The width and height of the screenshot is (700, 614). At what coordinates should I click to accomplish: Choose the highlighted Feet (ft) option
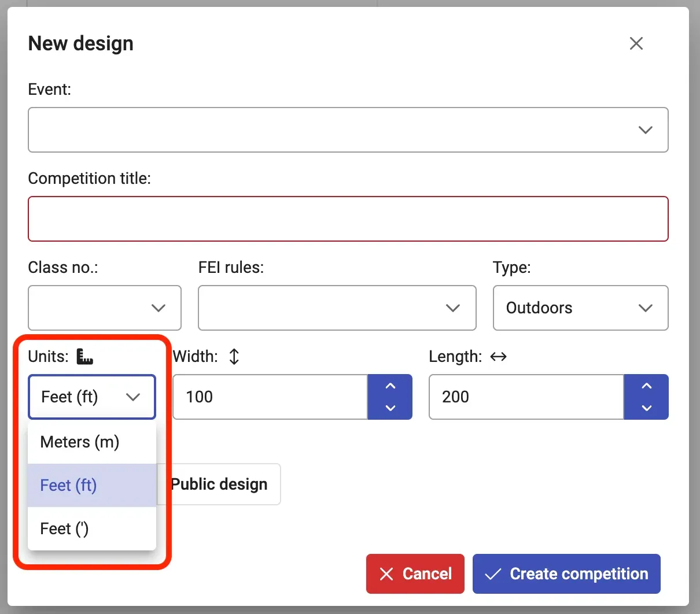(69, 486)
